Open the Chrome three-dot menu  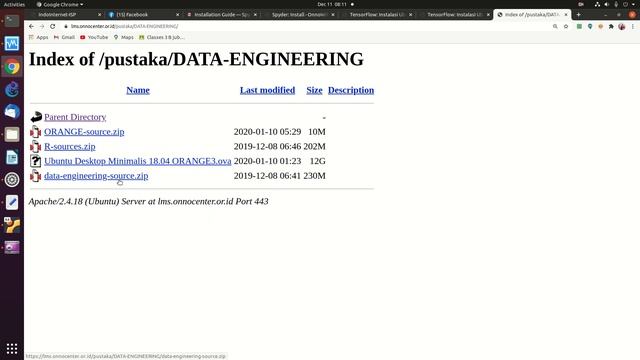(x=633, y=26)
